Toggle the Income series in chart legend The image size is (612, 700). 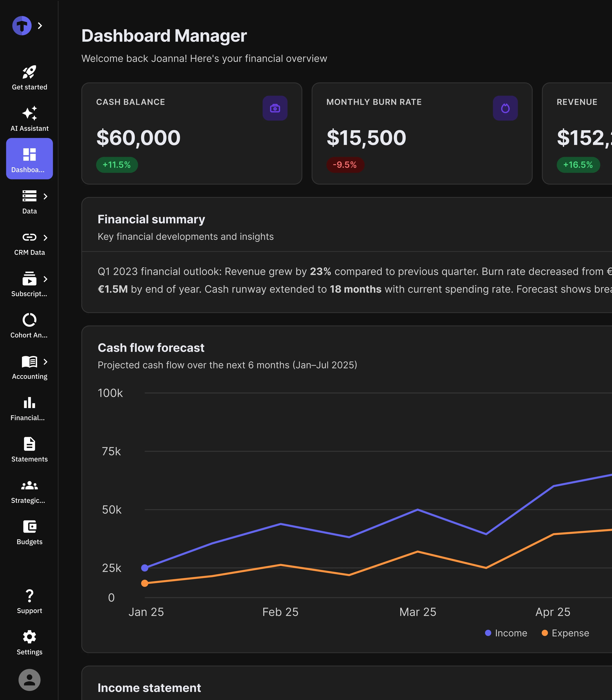506,633
